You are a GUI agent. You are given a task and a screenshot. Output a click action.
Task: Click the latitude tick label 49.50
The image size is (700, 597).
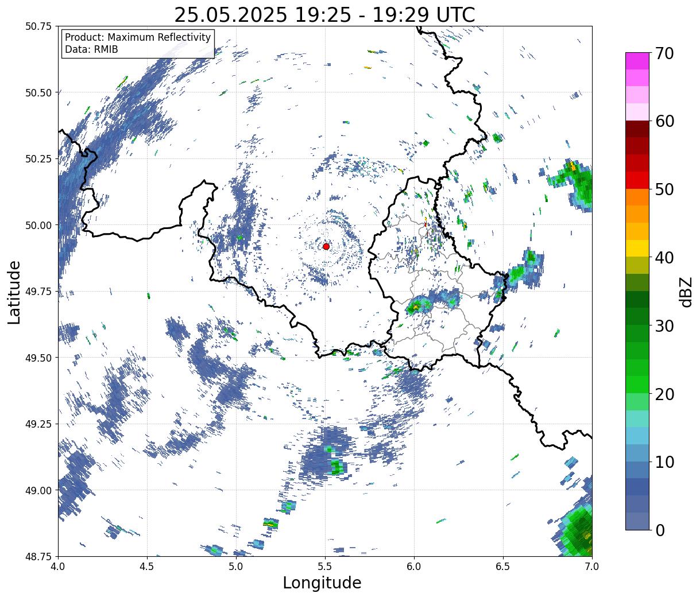tap(38, 358)
